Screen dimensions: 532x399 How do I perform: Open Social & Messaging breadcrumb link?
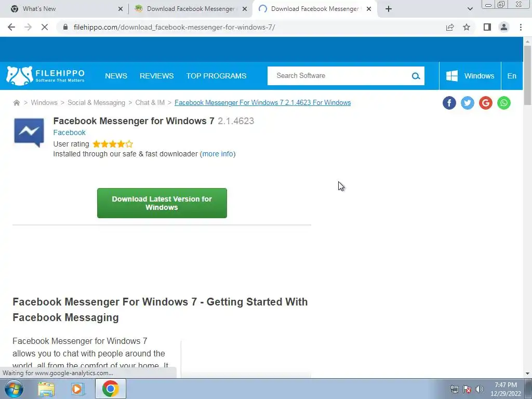[x=96, y=102]
